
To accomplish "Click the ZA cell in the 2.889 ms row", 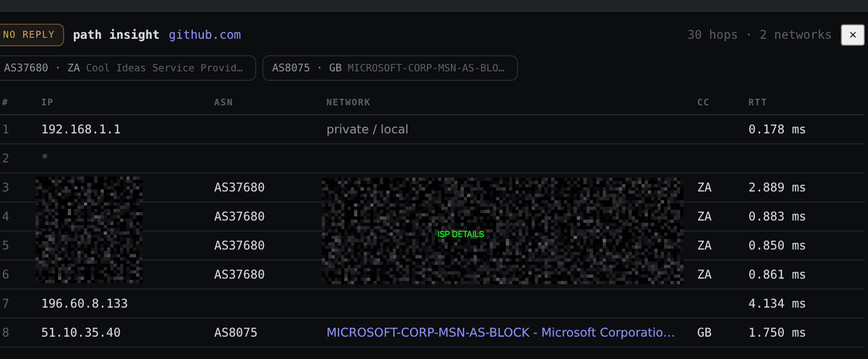I will 704,187.
